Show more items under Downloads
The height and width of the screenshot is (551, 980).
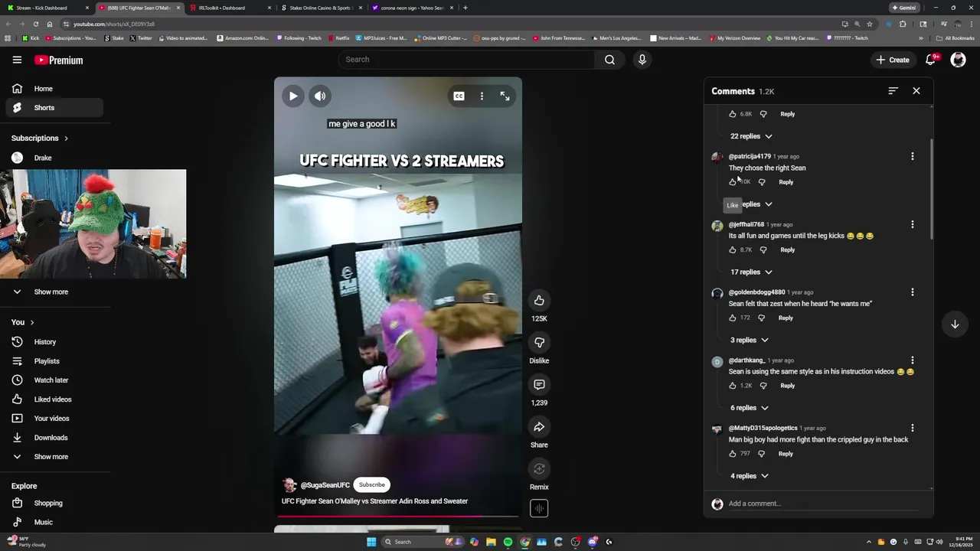tap(51, 457)
